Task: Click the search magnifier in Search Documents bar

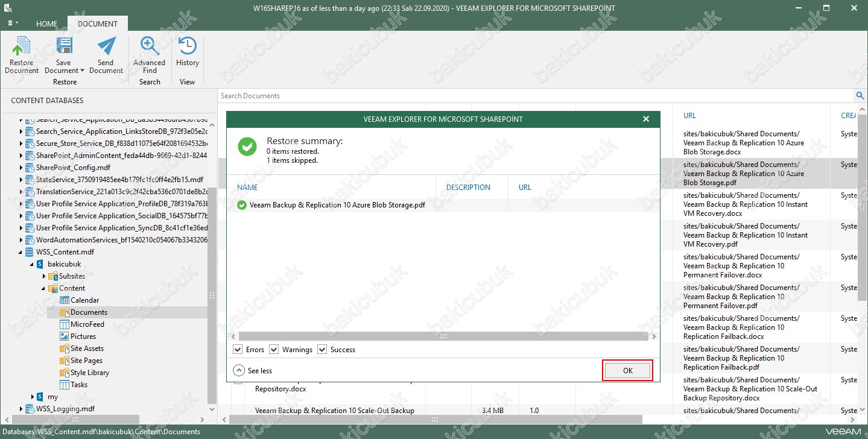Action: [x=860, y=96]
